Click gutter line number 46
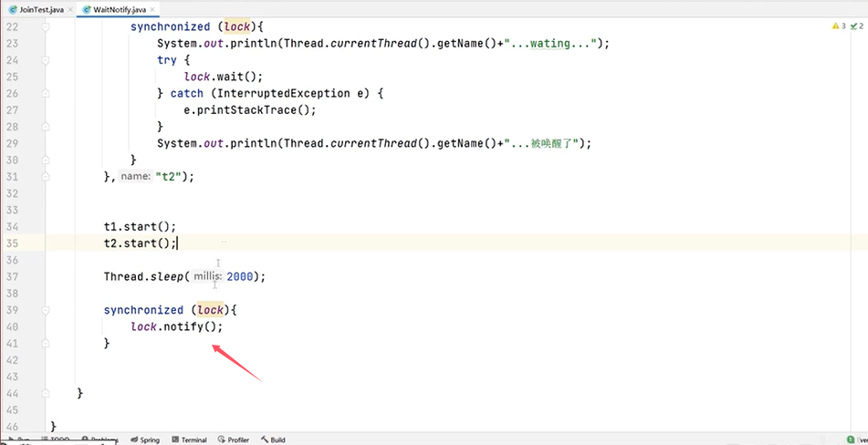Viewport: 868px width, 445px height. coord(12,426)
